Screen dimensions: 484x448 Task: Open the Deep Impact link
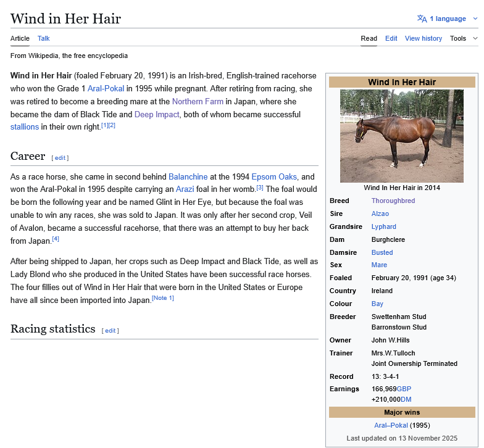click(x=157, y=115)
